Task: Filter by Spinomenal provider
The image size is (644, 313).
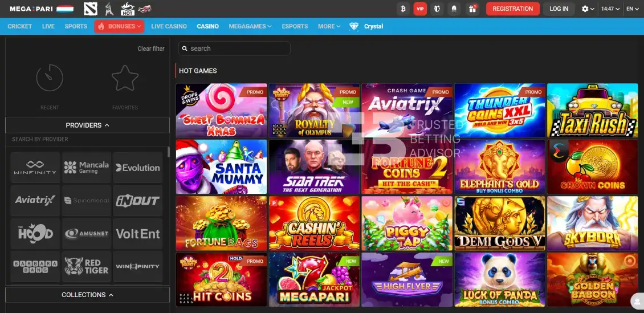Action: [x=86, y=201]
